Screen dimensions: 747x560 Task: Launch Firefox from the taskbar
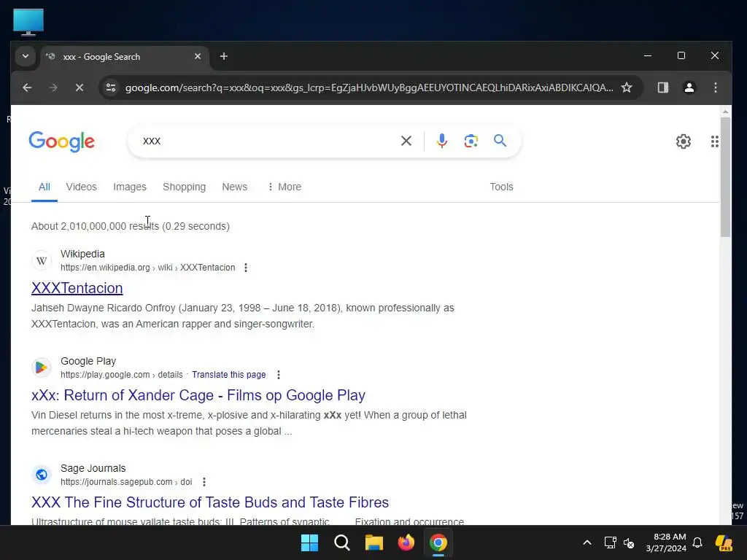pos(406,542)
